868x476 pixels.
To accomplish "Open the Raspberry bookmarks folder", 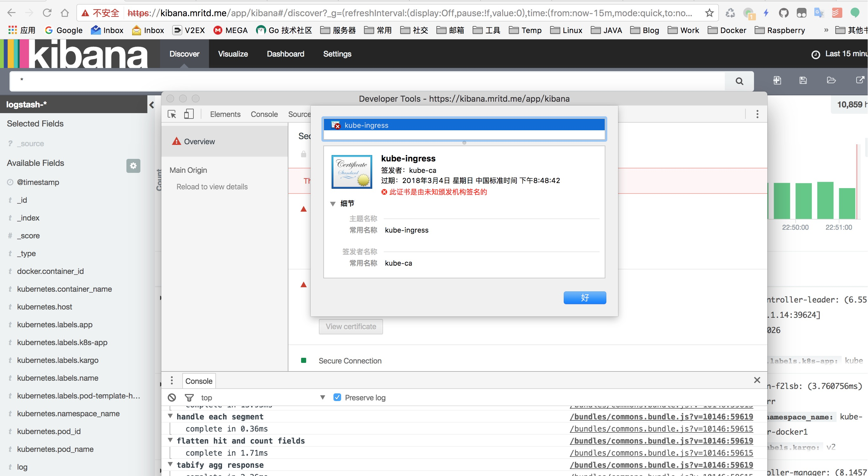I will (x=780, y=30).
